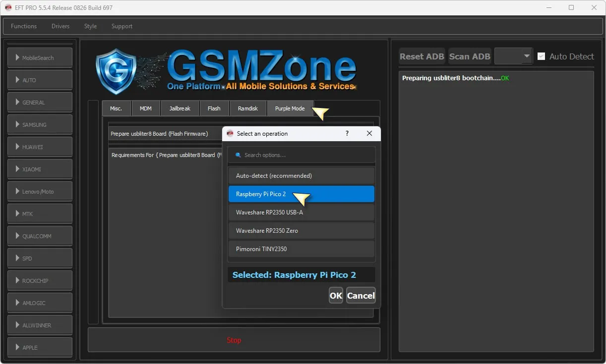This screenshot has width=606, height=364.
Task: Select Auto-detect (recommended) option
Action: point(302,176)
